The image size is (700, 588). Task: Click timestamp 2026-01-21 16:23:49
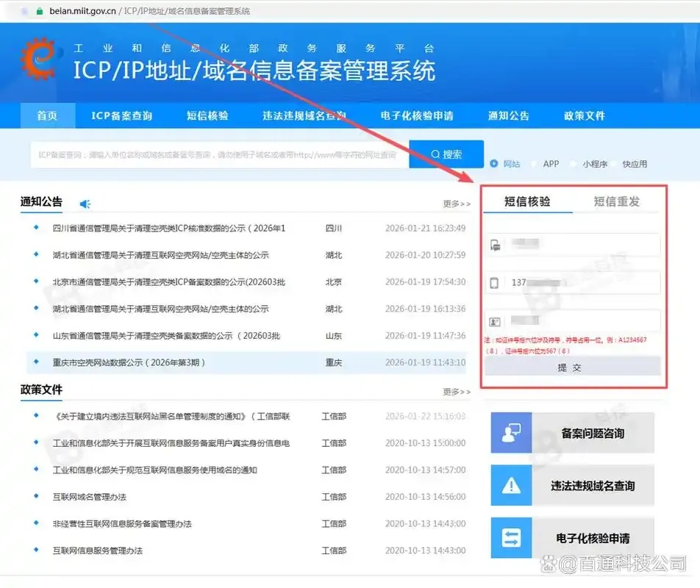(426, 228)
